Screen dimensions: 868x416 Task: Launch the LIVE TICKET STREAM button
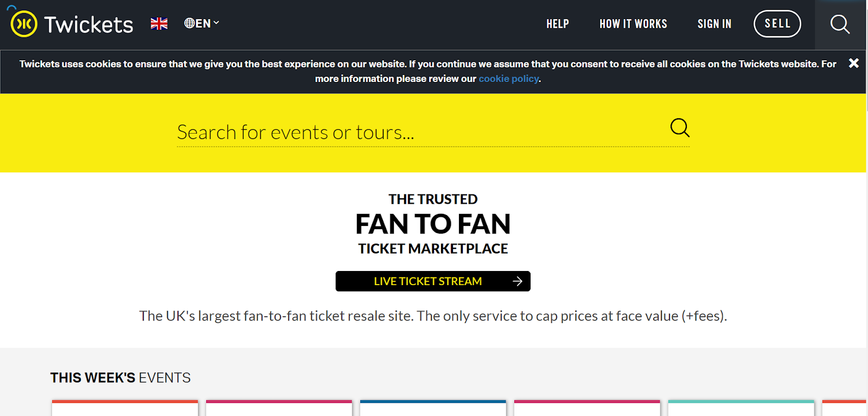(427, 281)
